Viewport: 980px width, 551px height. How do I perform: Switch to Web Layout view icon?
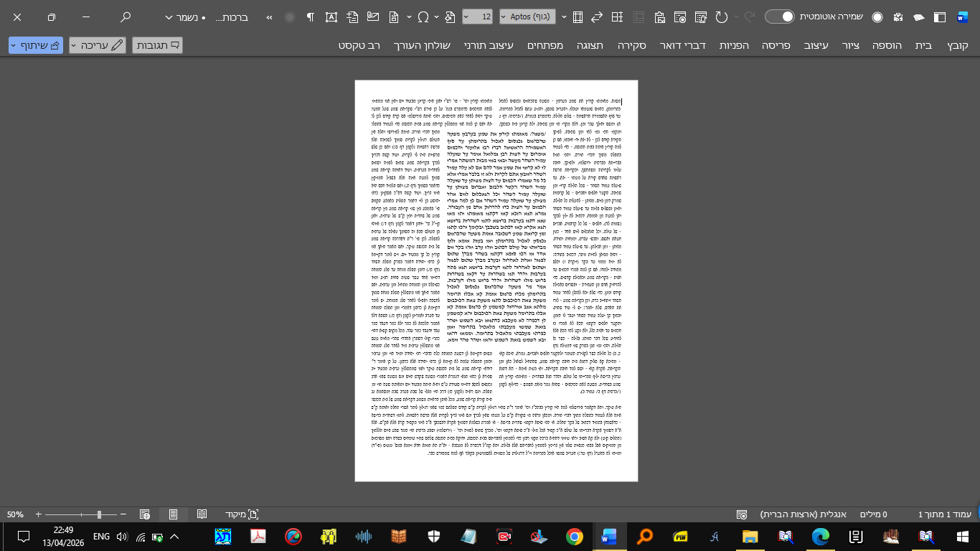145,514
